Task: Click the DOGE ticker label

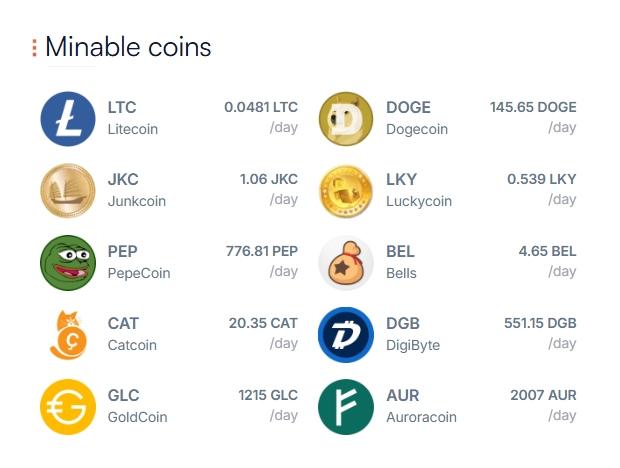Action: pos(408,108)
